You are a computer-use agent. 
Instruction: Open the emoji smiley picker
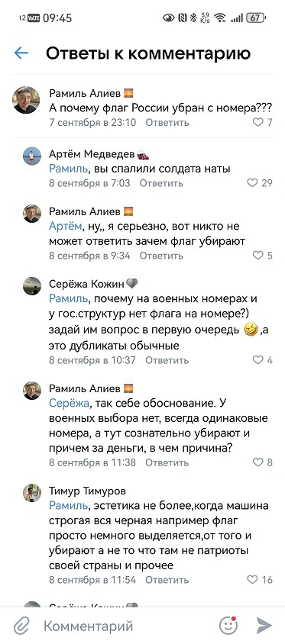point(228,626)
